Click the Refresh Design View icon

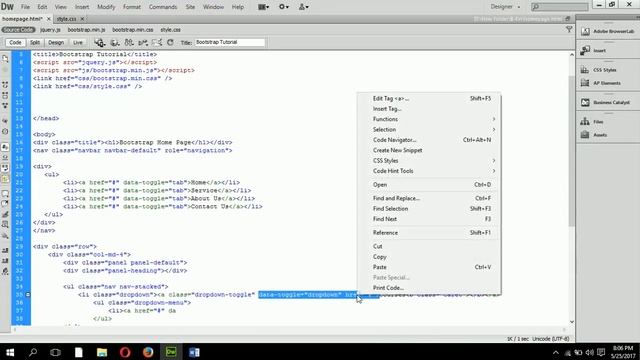170,42
